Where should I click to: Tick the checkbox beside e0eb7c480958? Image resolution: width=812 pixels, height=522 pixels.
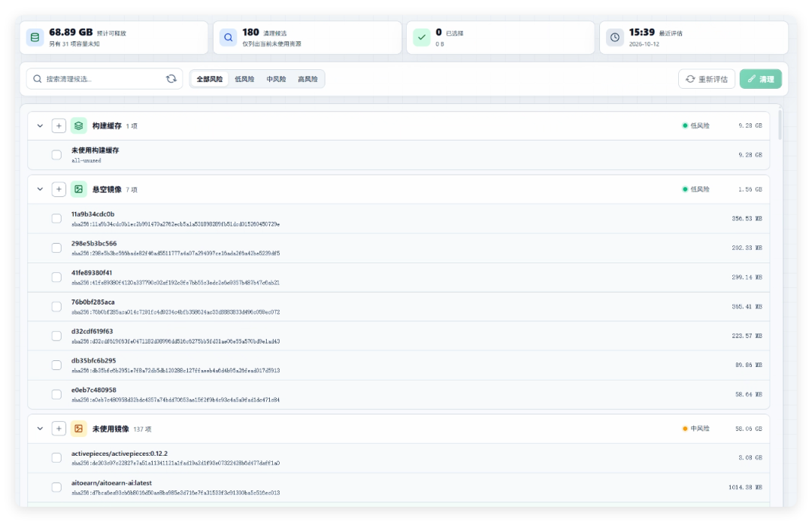56,395
